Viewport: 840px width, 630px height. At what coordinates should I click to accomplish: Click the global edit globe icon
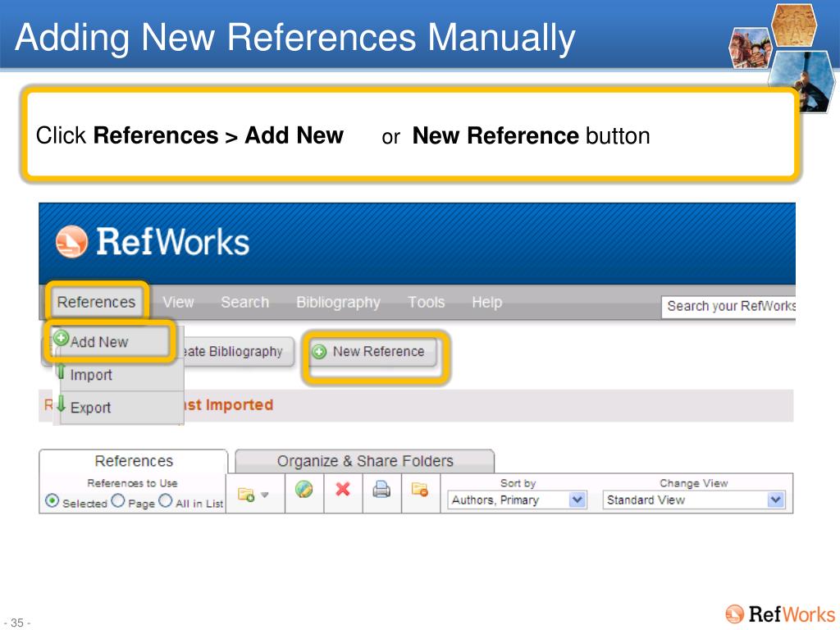304,489
